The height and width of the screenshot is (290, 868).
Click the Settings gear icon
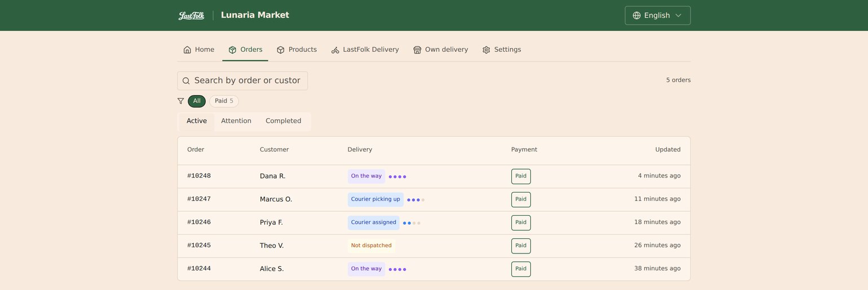tap(486, 50)
